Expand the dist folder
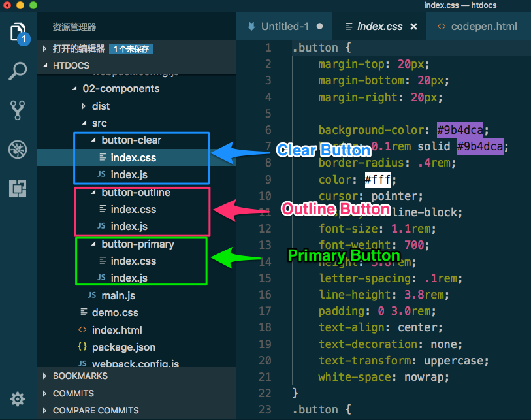The image size is (531, 420). click(x=84, y=106)
